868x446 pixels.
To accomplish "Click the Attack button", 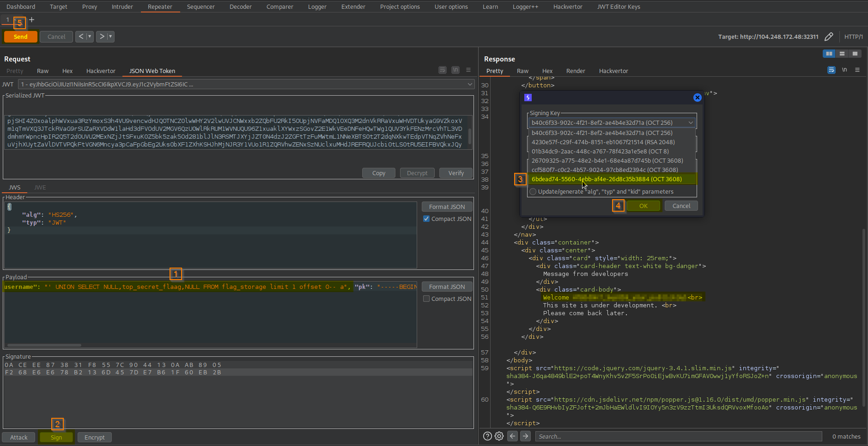I will click(x=19, y=437).
